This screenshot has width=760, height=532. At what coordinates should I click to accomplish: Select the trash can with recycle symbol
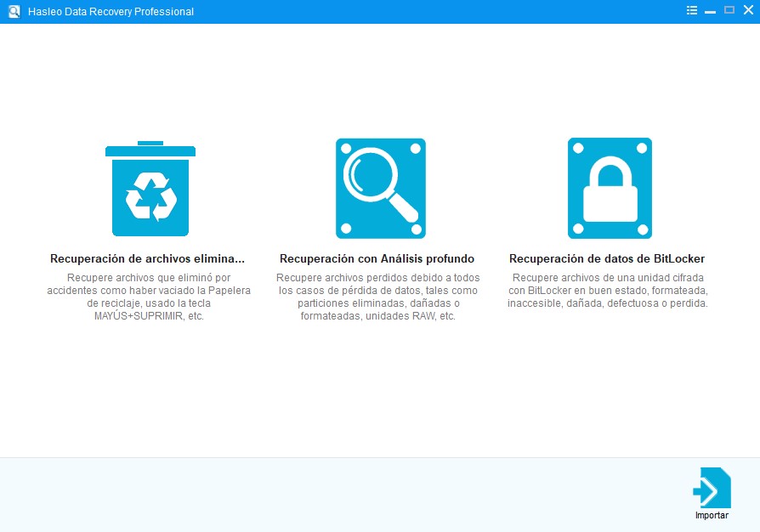pos(150,187)
